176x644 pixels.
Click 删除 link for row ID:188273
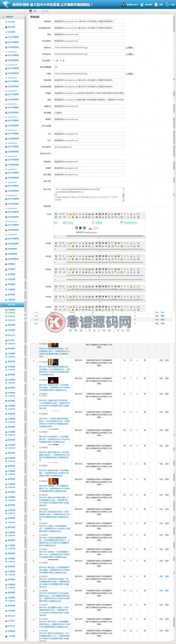click(167, 360)
